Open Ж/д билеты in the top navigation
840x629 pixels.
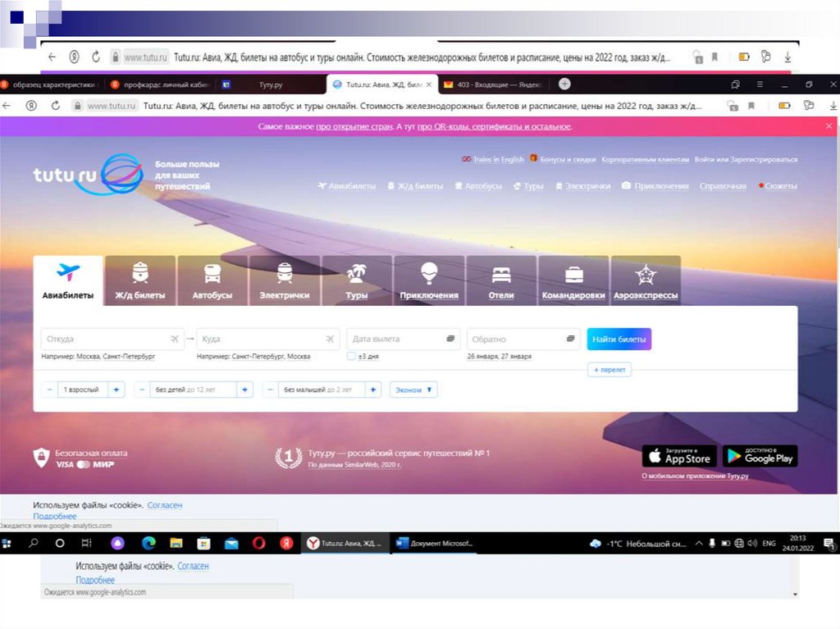[x=415, y=186]
